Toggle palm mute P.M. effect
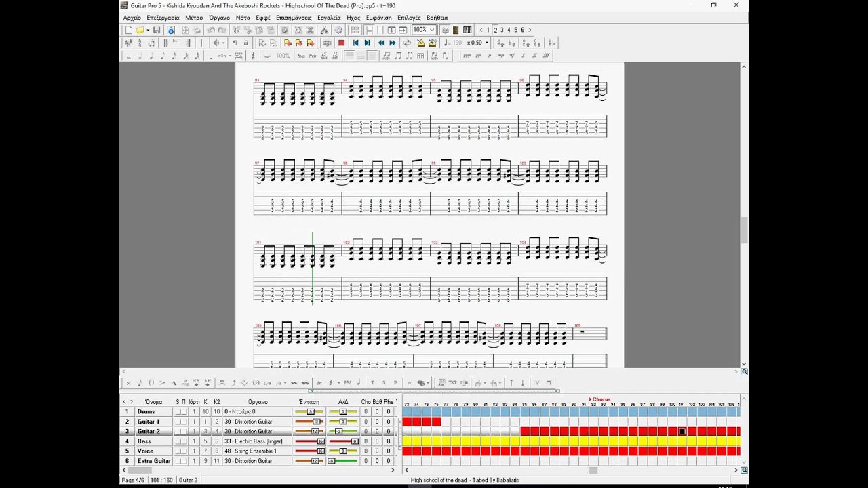The width and height of the screenshot is (868, 488). click(x=348, y=383)
